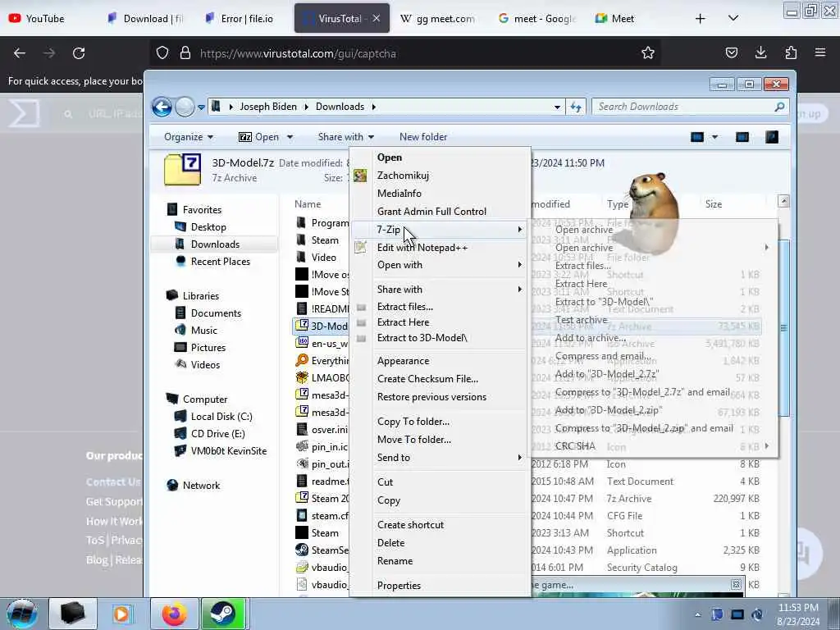Screen dimensions: 840x630
Task: Show hidden tray icons arrow
Action: pos(697,615)
